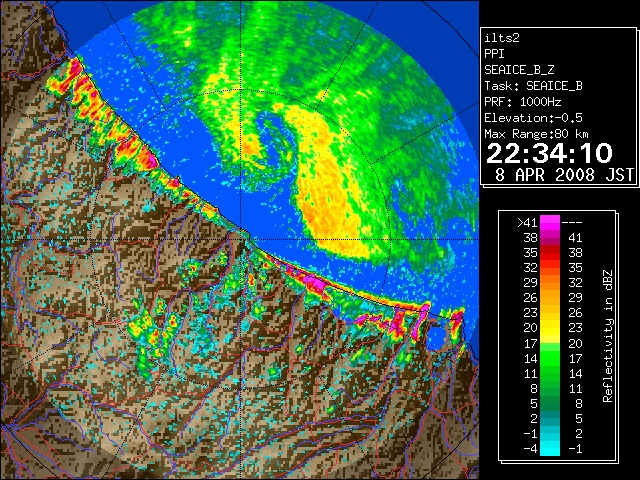Click the ilts2 site label
The image size is (640, 480).
click(502, 38)
